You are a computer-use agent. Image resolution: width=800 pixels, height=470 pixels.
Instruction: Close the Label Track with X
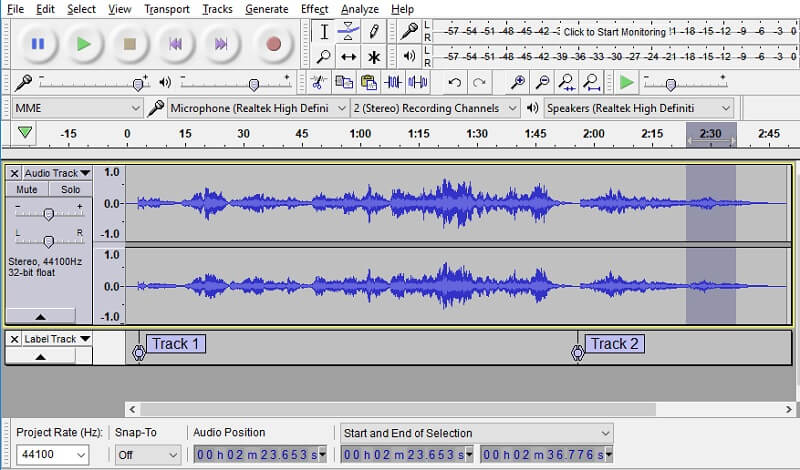point(14,339)
